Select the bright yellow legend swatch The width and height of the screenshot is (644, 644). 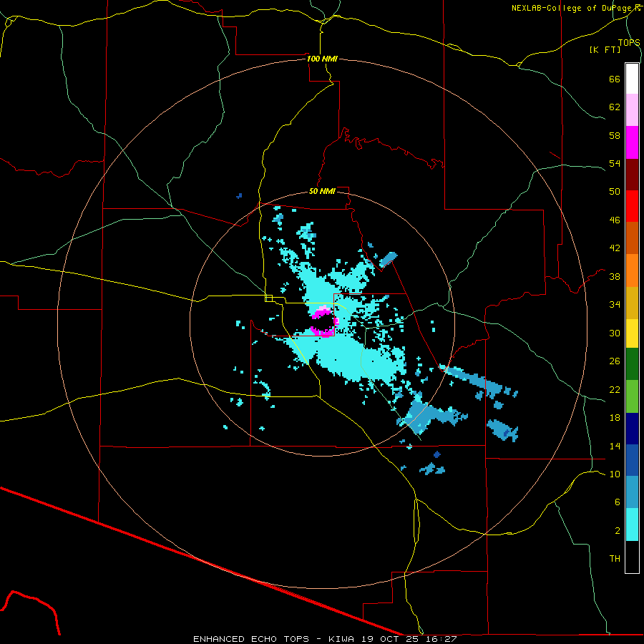click(x=632, y=333)
